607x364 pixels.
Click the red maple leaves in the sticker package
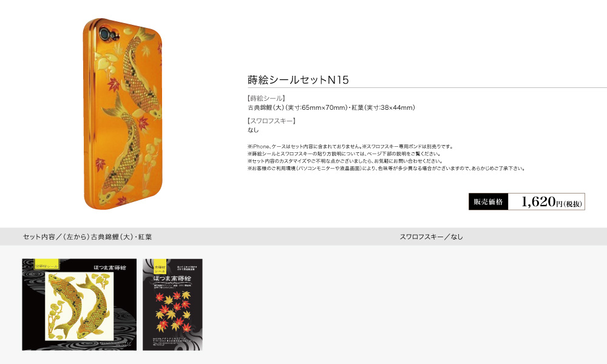pos(172,311)
